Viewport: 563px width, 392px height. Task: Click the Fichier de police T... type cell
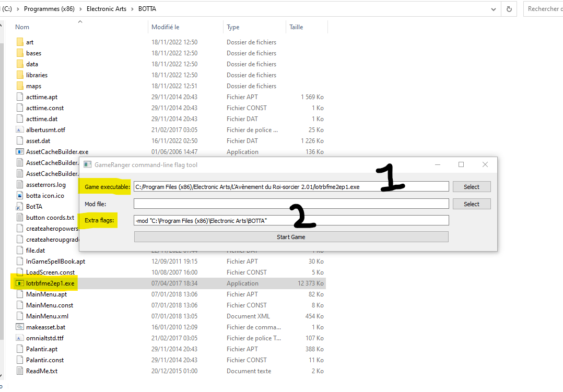pyautogui.click(x=254, y=338)
